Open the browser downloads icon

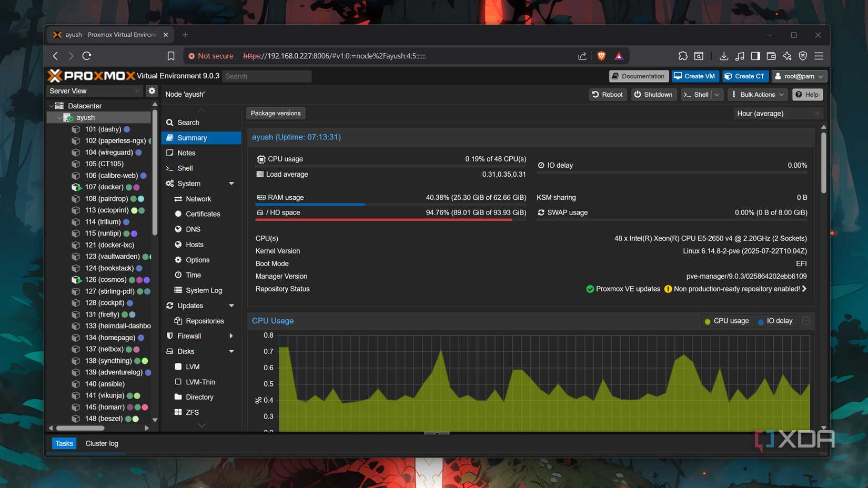coord(724,56)
